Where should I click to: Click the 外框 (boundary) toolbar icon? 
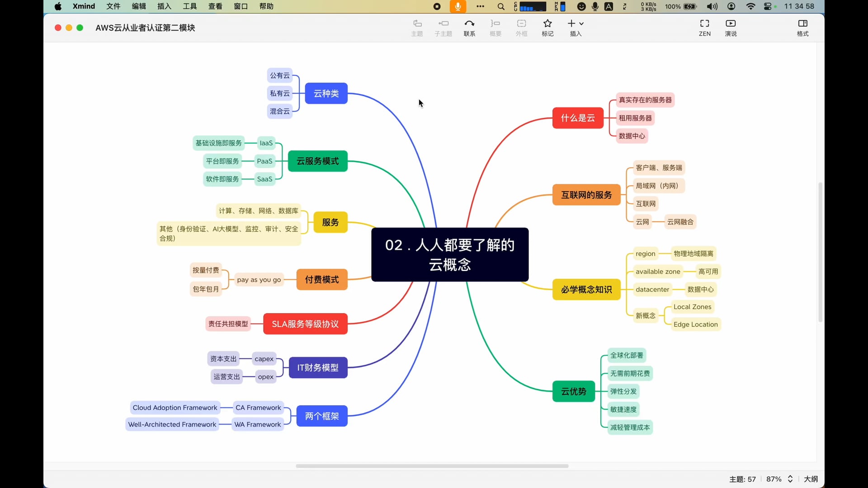[x=521, y=28]
